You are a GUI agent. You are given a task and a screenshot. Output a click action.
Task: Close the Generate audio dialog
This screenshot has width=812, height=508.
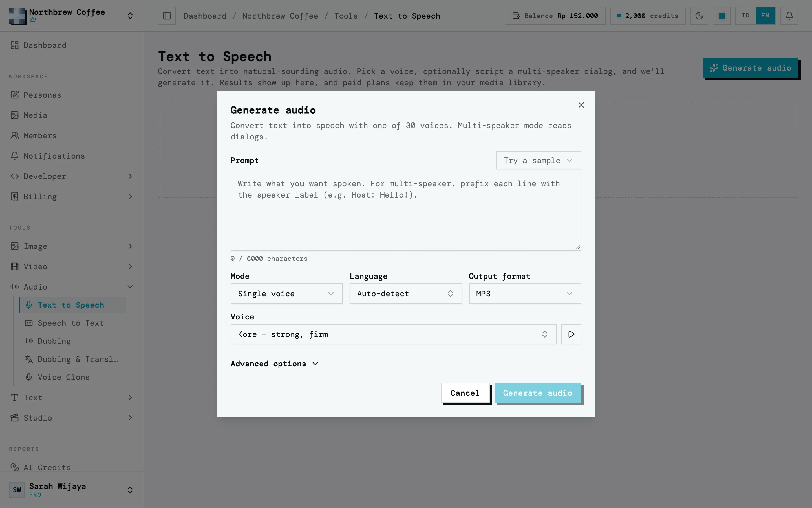(581, 105)
